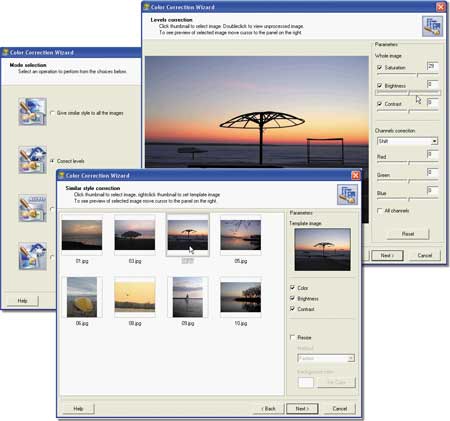Image resolution: width=450 pixels, height=421 pixels.
Task: Click Help in the Mode selection window
Action: point(23,301)
